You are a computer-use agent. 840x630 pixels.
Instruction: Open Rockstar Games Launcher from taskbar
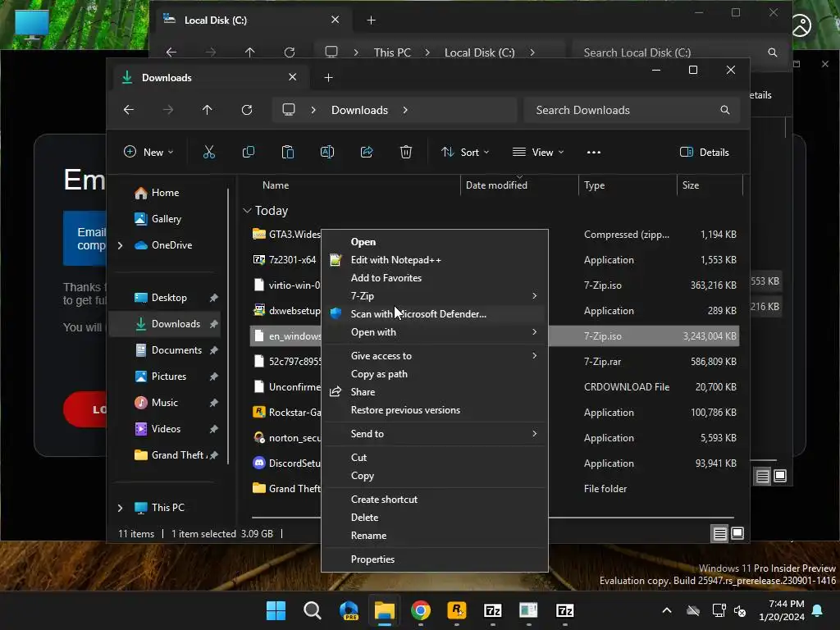pyautogui.click(x=456, y=610)
